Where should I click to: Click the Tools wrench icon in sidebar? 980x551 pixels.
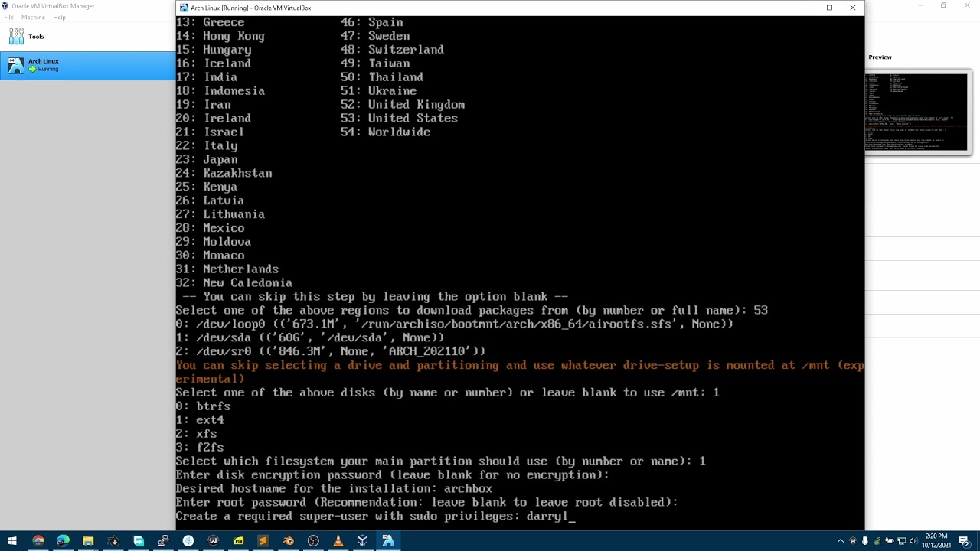click(16, 37)
